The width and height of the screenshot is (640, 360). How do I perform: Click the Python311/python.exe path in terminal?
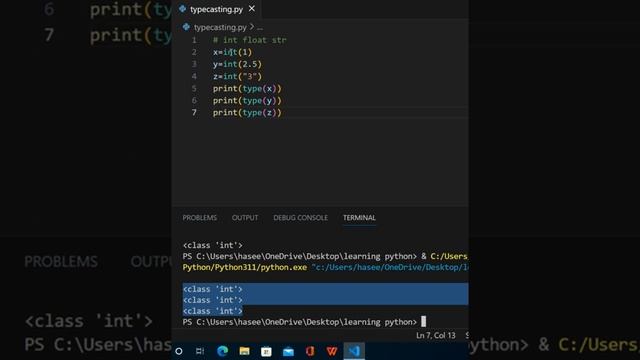pos(244,267)
